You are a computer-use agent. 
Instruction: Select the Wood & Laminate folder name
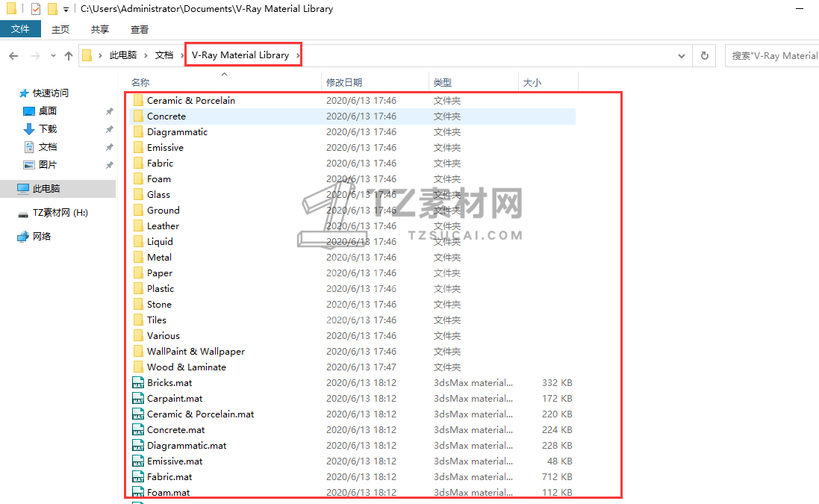pyautogui.click(x=187, y=367)
